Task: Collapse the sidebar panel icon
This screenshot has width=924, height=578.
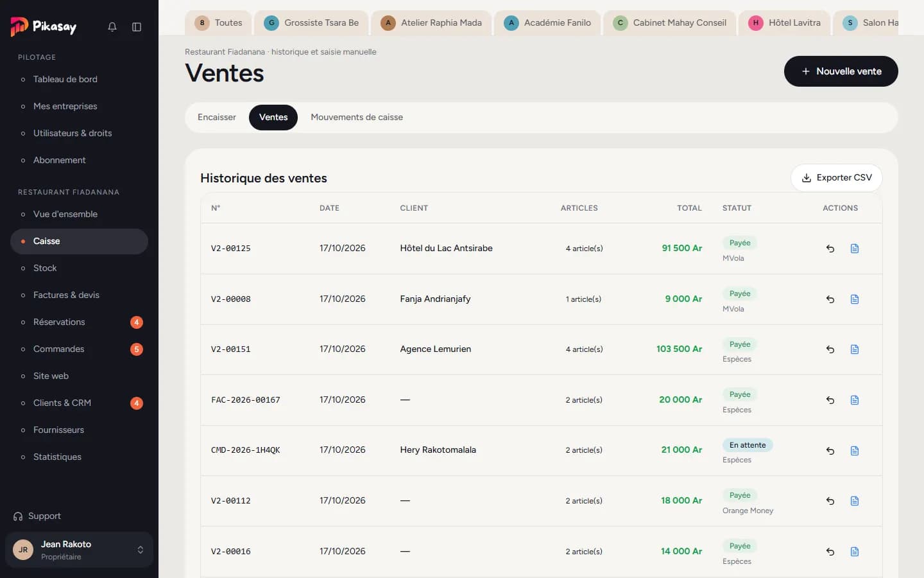Action: coord(137,27)
